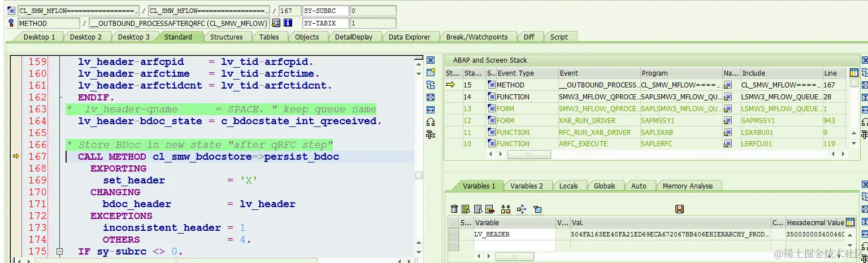
Task: Open tool services icon beside source editor
Action: pos(431,134)
